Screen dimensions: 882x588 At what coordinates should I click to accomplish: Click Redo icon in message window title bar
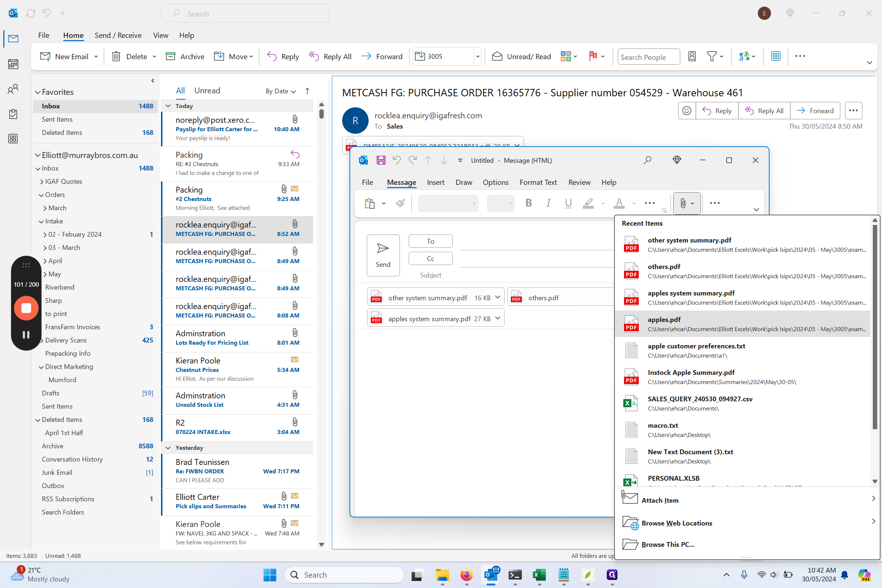point(412,161)
